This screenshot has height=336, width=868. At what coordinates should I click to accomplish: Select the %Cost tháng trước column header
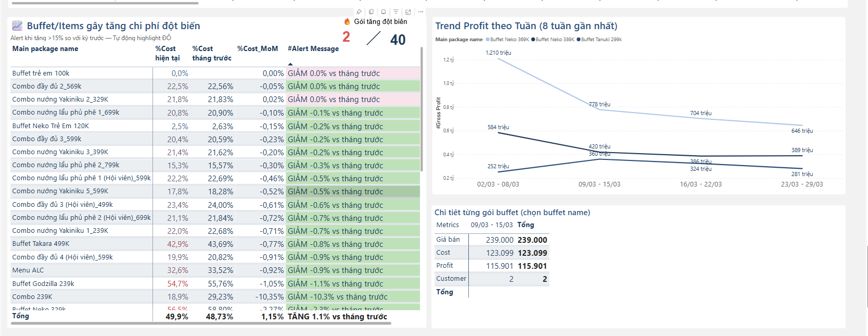tap(211, 53)
